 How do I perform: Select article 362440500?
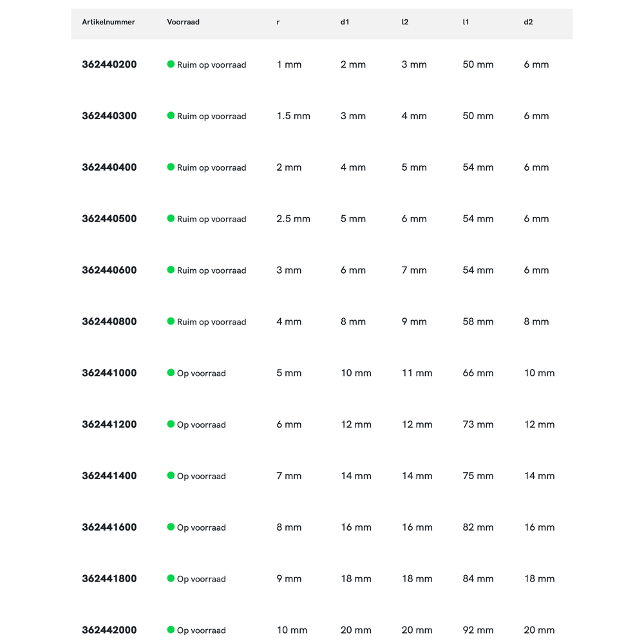point(109,219)
